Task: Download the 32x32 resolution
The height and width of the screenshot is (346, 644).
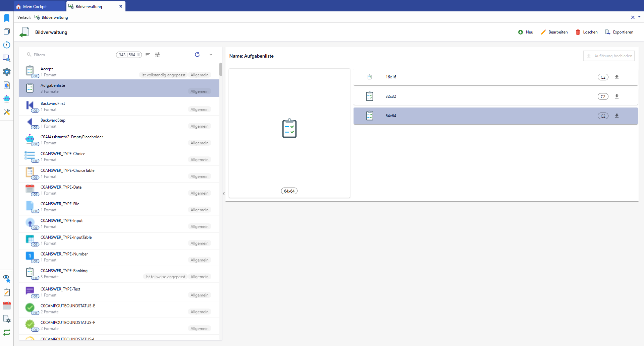Action: [616, 96]
